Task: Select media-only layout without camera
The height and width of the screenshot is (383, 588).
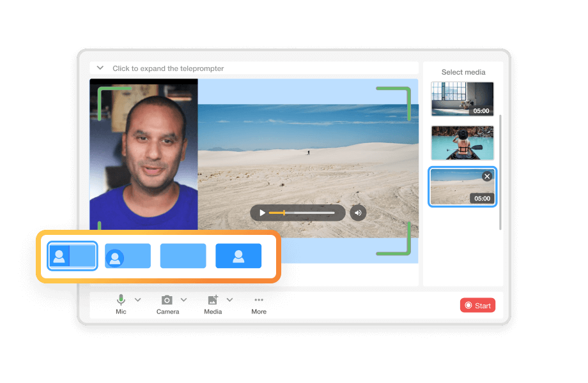Action: tap(183, 256)
